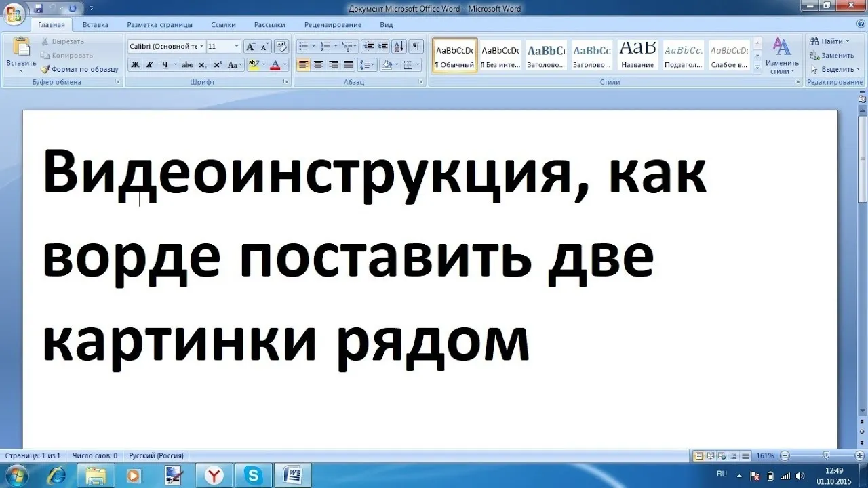Apply numbered list
This screenshot has width=868, height=488.
pyautogui.click(x=325, y=47)
